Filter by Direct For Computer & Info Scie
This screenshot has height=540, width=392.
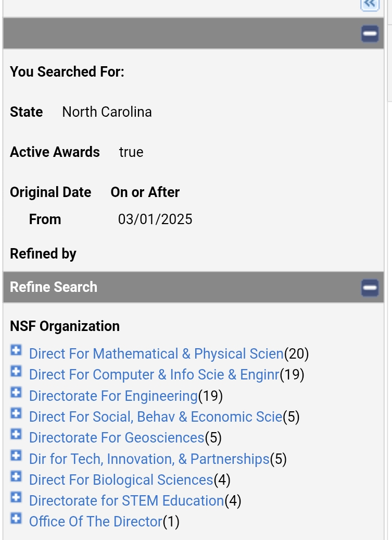click(154, 375)
